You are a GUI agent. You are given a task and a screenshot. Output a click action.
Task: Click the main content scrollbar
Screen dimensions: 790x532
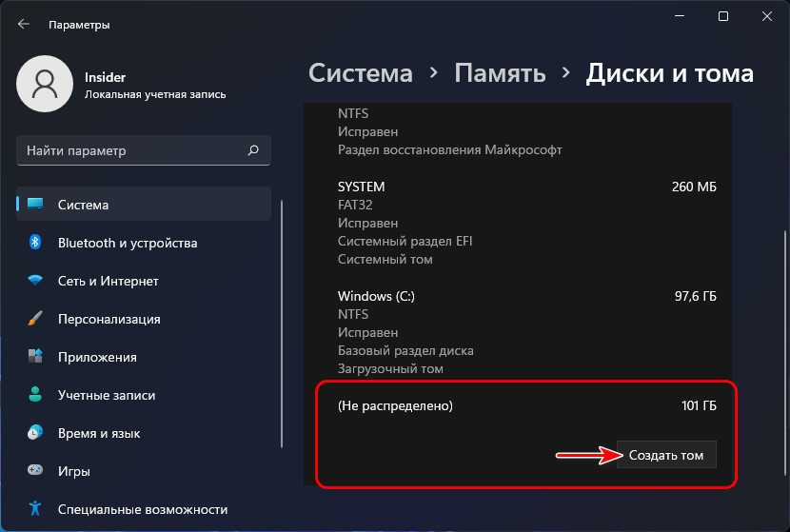[785, 353]
